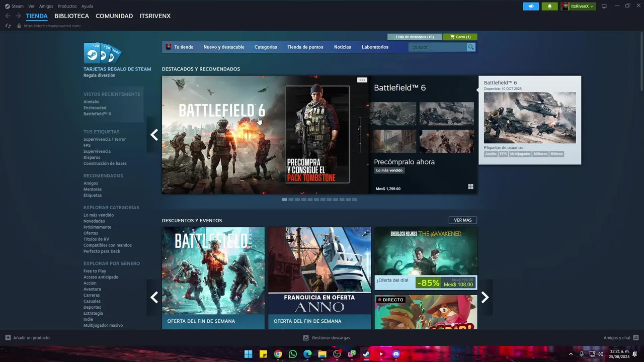Open File Explorer from the taskbar

coord(322,354)
